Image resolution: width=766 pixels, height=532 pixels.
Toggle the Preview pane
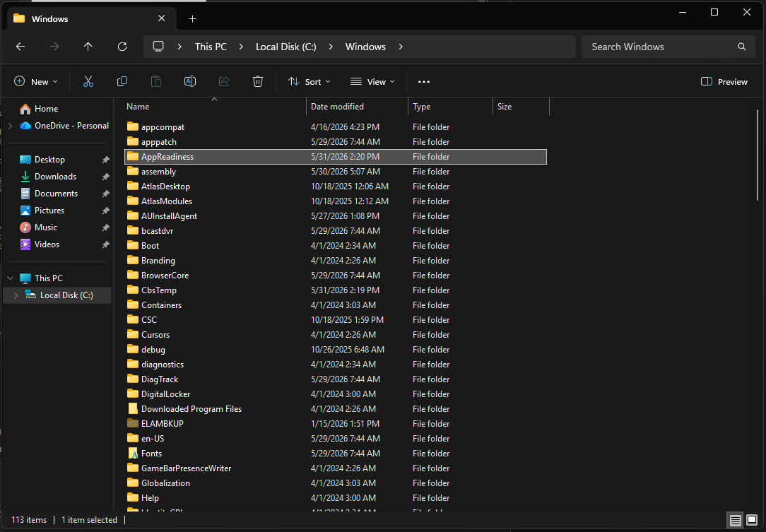click(x=724, y=81)
